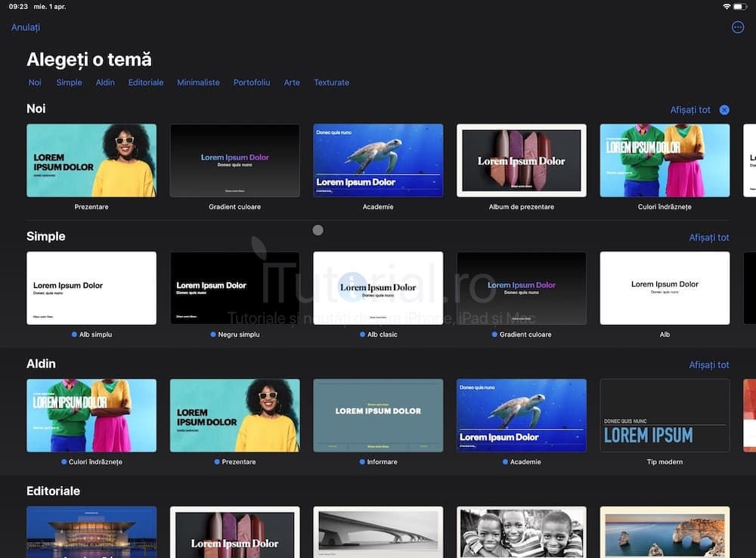
Task: Choose the Academie turtle theme in Noi row
Action: [x=378, y=160]
